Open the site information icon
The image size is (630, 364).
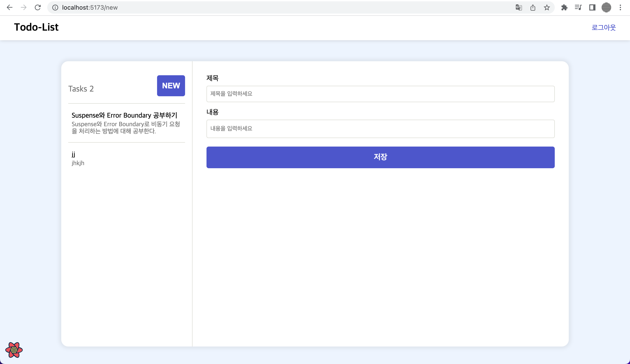55,7
